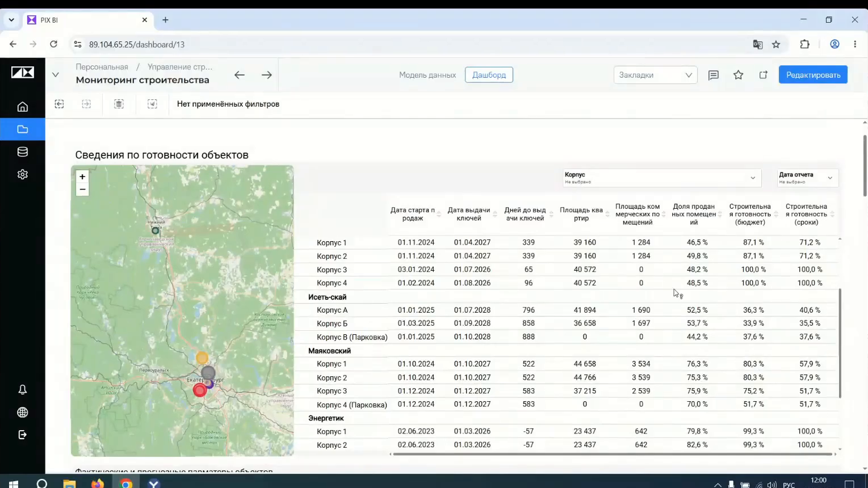
Task: Click the orange map marker
Action: [202, 358]
